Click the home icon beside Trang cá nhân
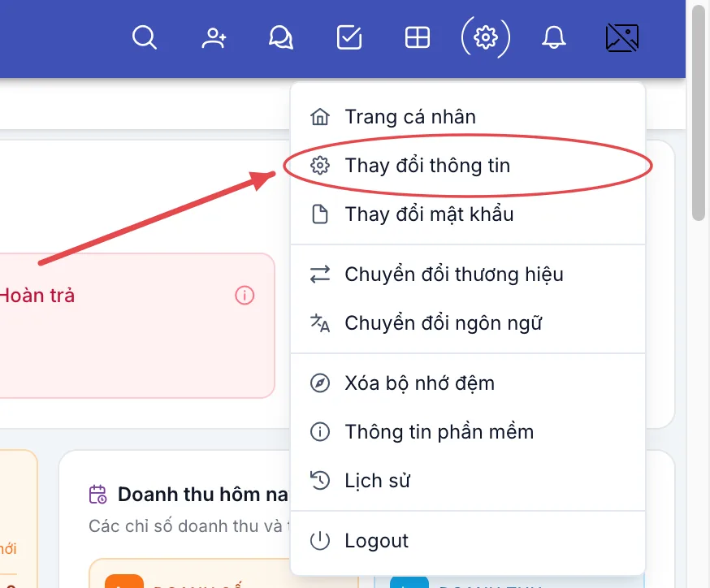This screenshot has width=710, height=588. (320, 117)
